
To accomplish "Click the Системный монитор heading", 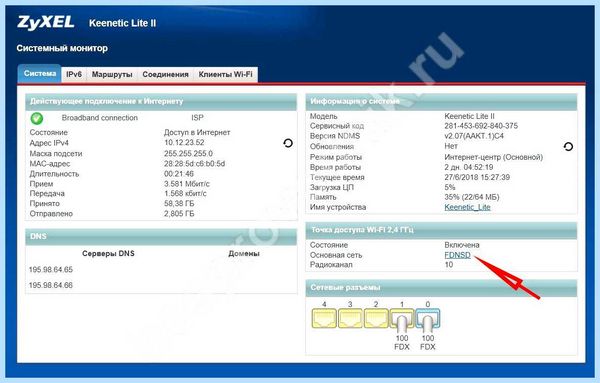I will click(x=62, y=49).
